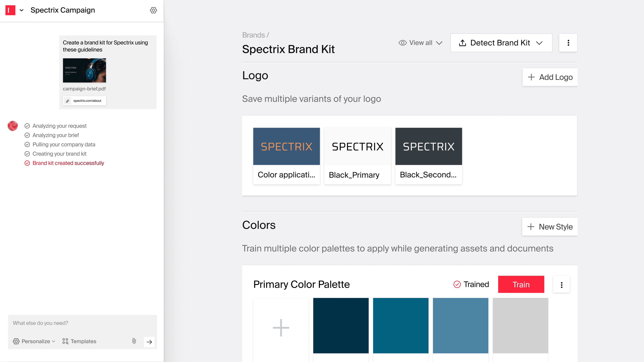This screenshot has width=644, height=362.
Task: Click the Add Logo button
Action: click(x=550, y=77)
